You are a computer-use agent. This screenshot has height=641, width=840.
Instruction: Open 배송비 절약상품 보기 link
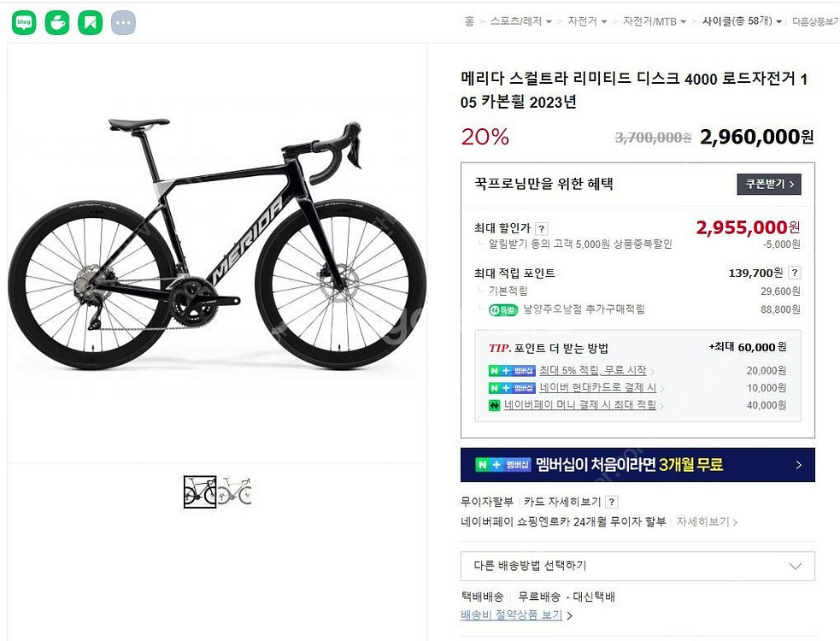tap(512, 615)
